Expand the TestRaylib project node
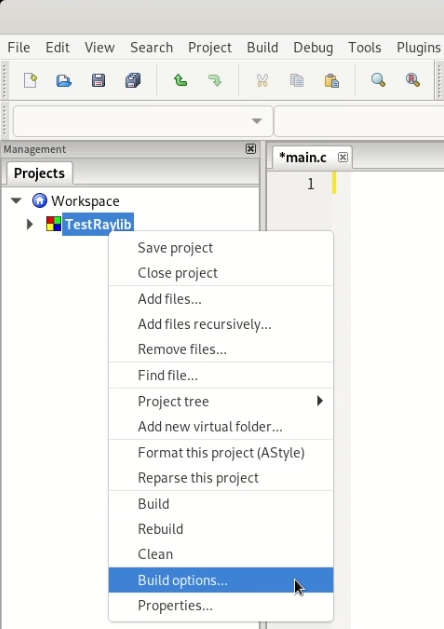Viewport: 444px width, 629px height. pos(29,224)
